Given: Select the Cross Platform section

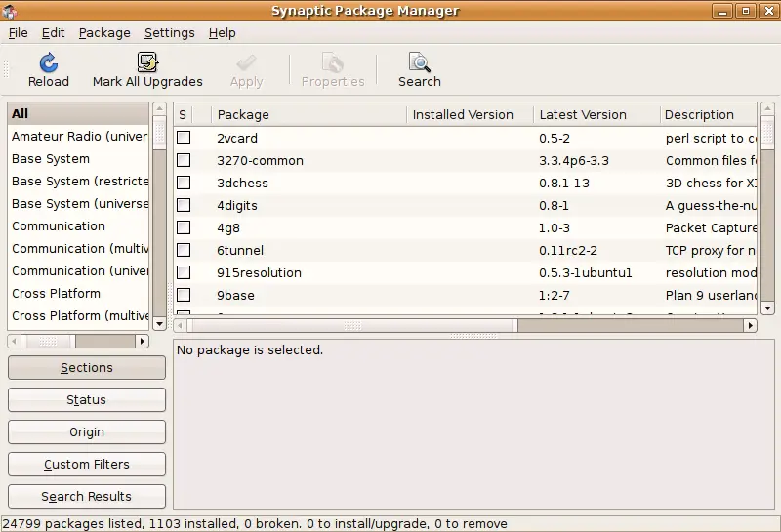Looking at the screenshot, I should pos(78,293).
